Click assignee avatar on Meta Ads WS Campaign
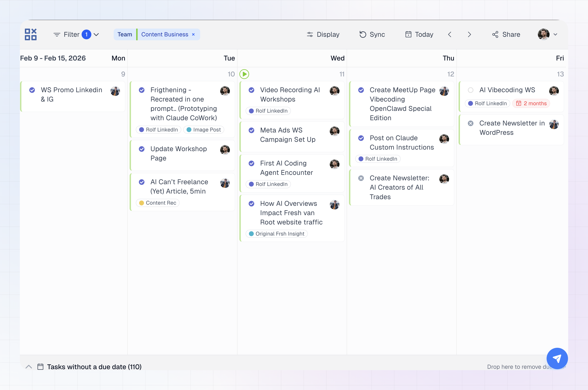The image size is (588, 390). (335, 131)
